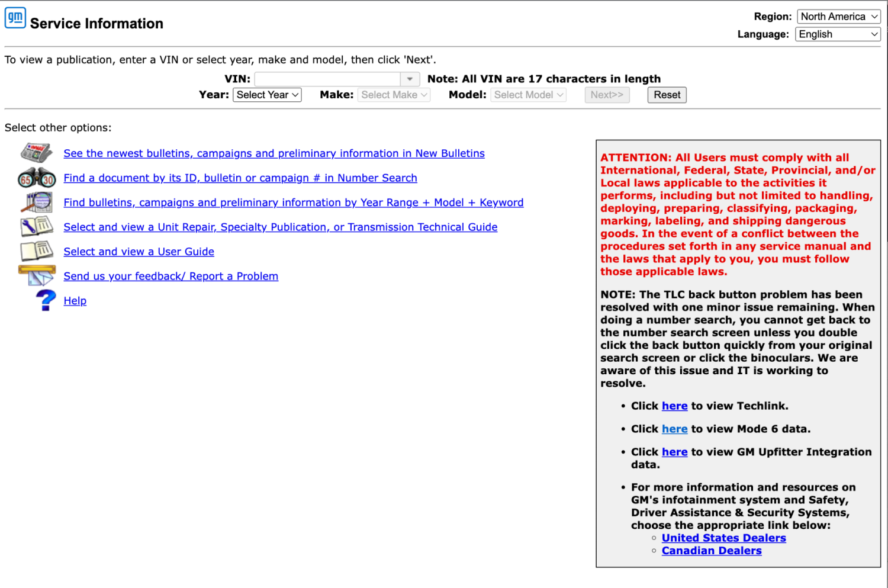888x588 pixels.
Task: Click the TLC back button NOTE paragraph
Action: point(738,339)
